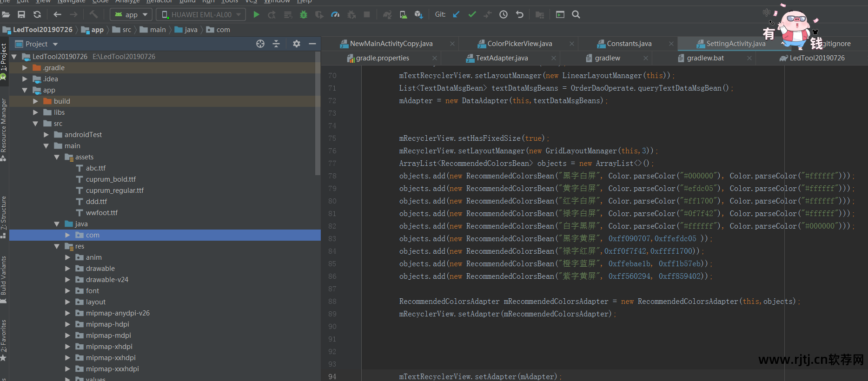Expand the .idea folder arrow
Image resolution: width=868 pixels, height=381 pixels.
pos(25,79)
